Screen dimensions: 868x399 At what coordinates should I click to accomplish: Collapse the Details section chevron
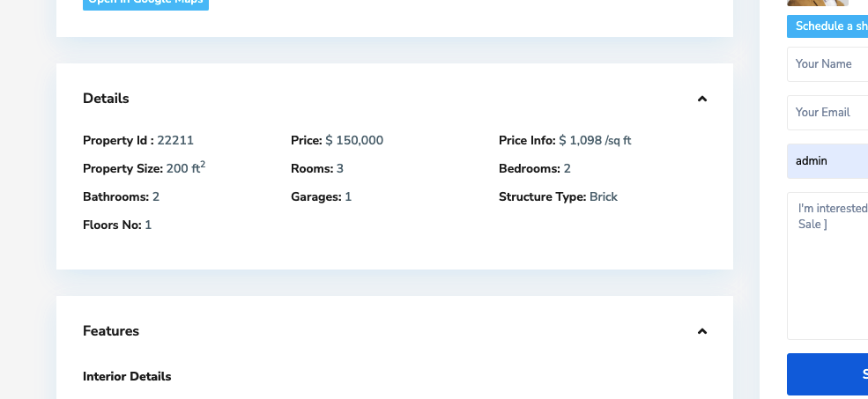pyautogui.click(x=702, y=99)
